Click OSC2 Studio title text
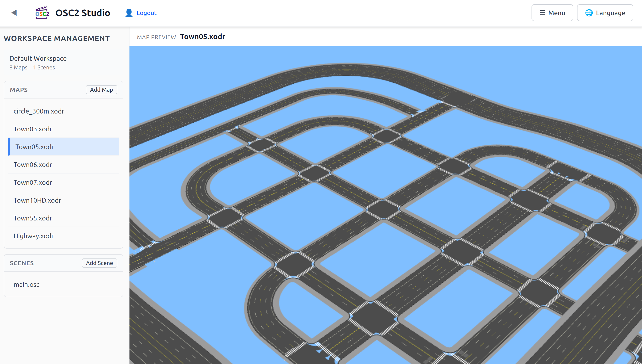 pos(83,13)
